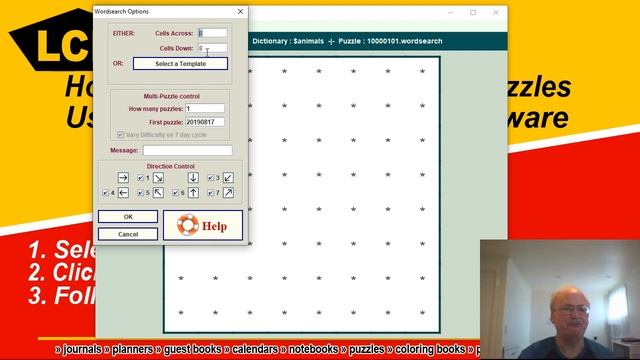Focus the Cells Across input field
The height and width of the screenshot is (360, 640).
(x=212, y=33)
